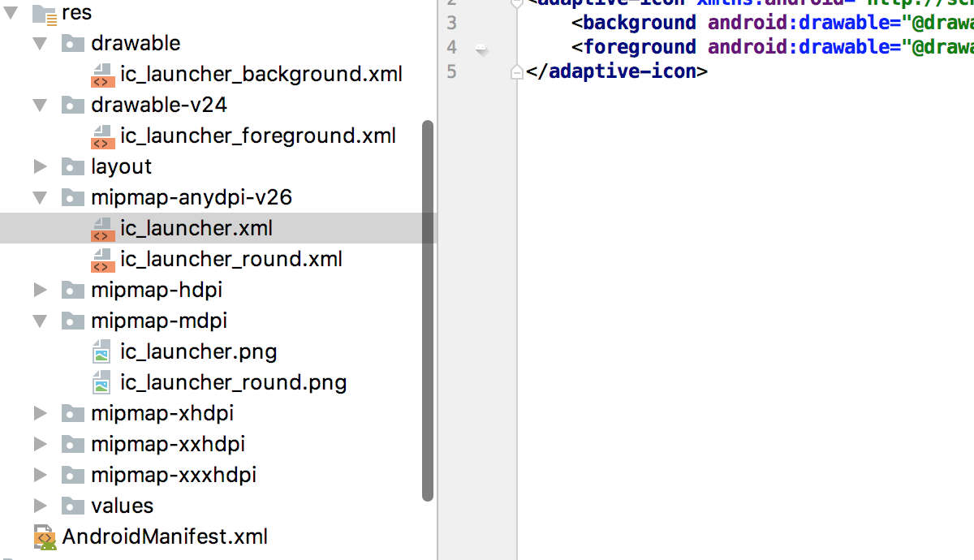Click the ic_launcher_foreground.xml file icon

102,136
